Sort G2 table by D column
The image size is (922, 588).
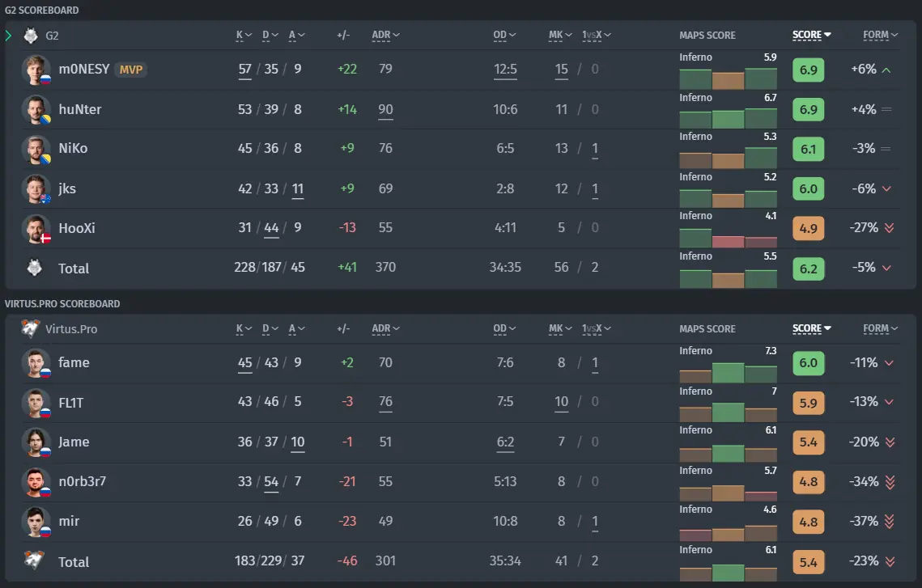pos(270,36)
